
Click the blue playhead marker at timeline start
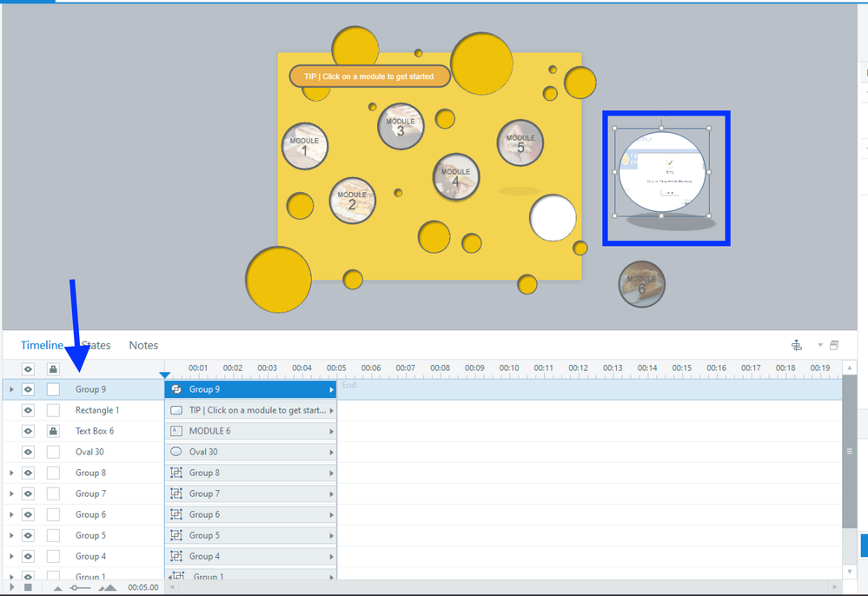(x=164, y=375)
